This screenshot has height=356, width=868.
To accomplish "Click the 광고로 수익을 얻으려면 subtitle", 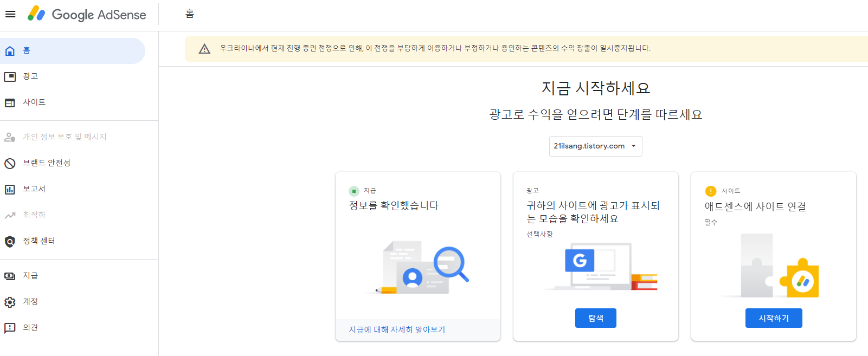I will pyautogui.click(x=595, y=114).
